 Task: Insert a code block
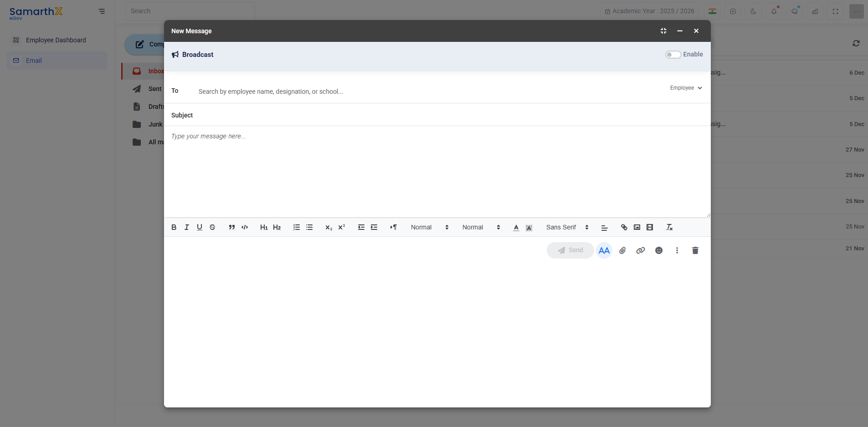(245, 227)
